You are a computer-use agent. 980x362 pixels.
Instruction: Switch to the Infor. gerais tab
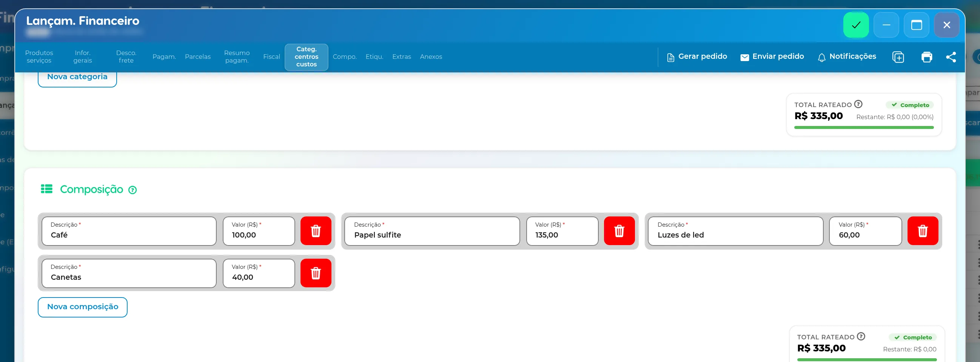(83, 57)
